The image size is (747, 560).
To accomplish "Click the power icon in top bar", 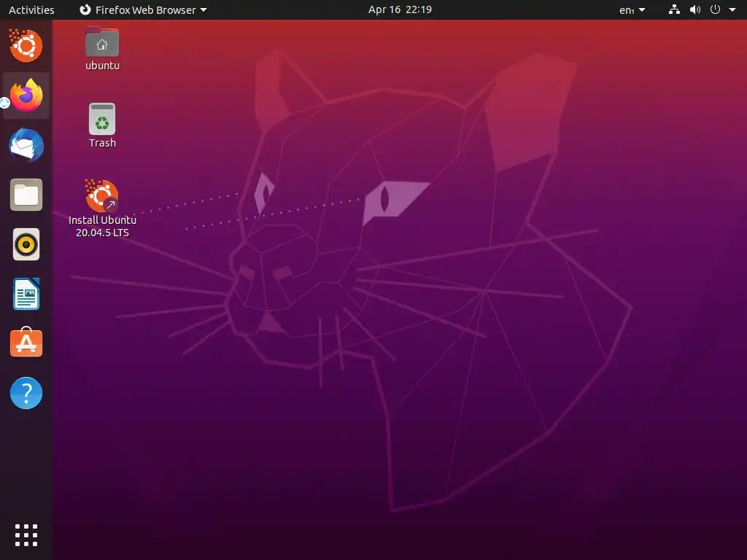I will coord(715,9).
